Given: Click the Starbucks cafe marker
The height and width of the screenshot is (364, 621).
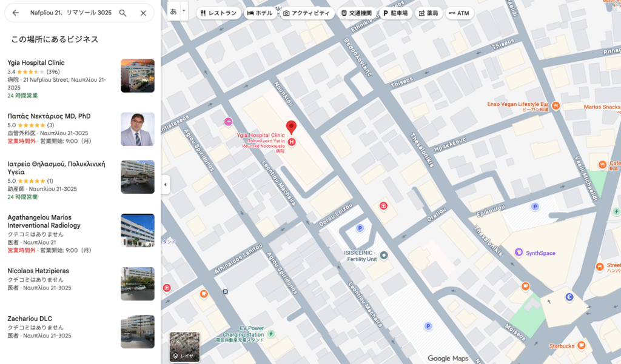Looking at the screenshot, I should click(581, 345).
